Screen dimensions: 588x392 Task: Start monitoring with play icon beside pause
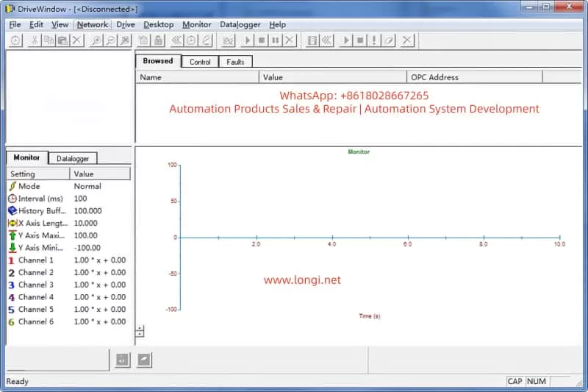pyautogui.click(x=247, y=40)
